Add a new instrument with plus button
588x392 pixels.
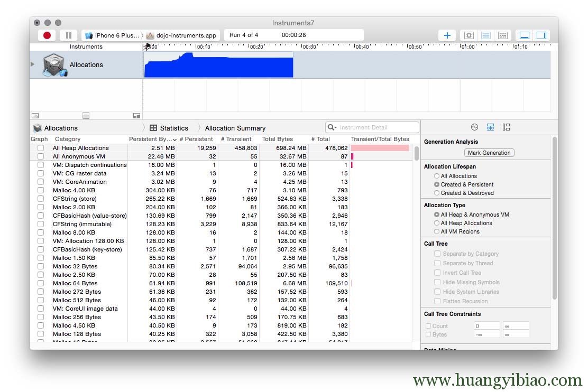pos(447,35)
